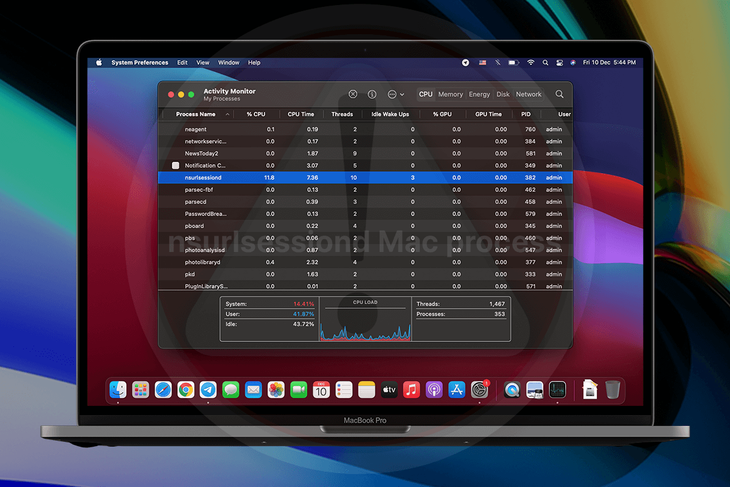Viewport: 730px width, 487px height.
Task: Click the stop process (X) toolbar button
Action: click(x=352, y=94)
